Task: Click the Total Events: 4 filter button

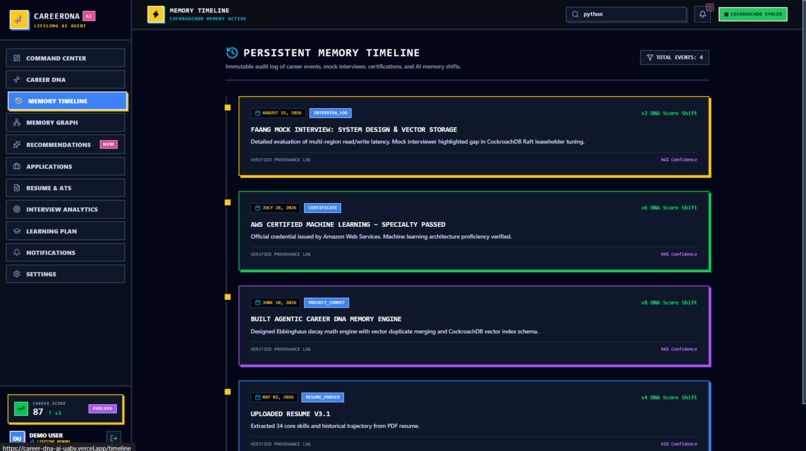Action: coord(674,58)
